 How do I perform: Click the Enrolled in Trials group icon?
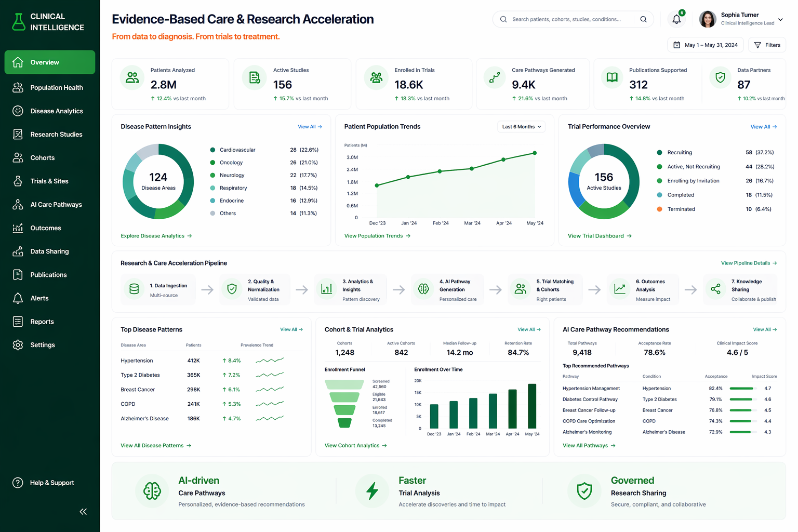[376, 77]
